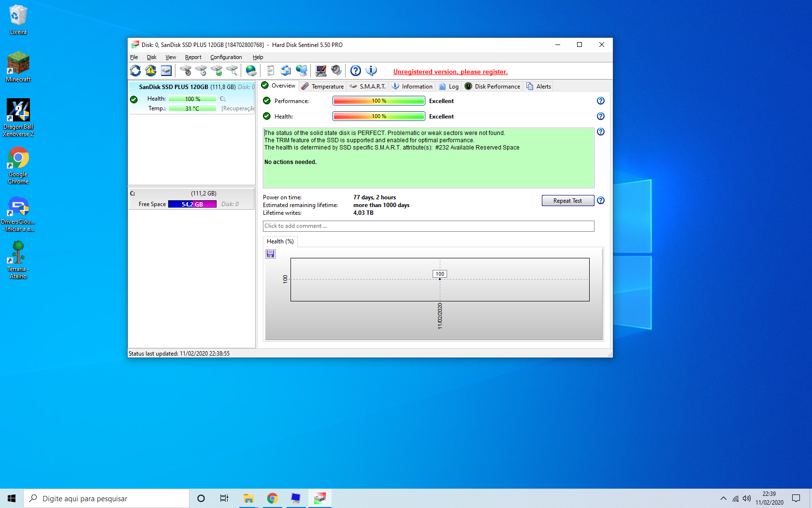Click the notepad report icon in toolbar
The image size is (812, 508).
271,71
